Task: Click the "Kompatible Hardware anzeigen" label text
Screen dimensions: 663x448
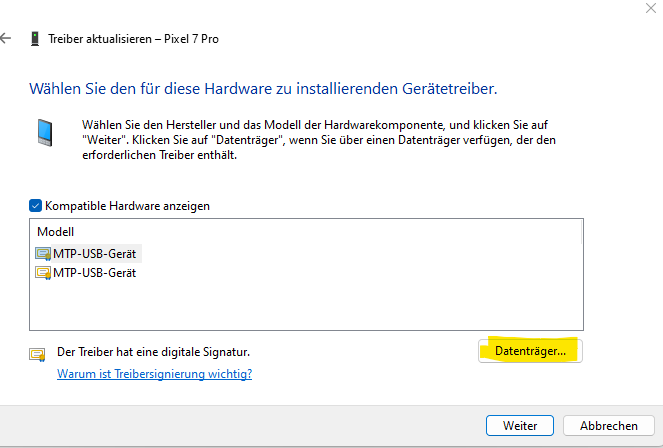Action: [x=127, y=205]
